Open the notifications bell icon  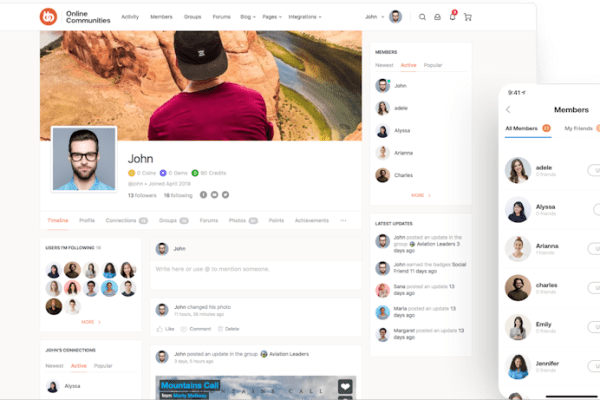click(x=453, y=16)
